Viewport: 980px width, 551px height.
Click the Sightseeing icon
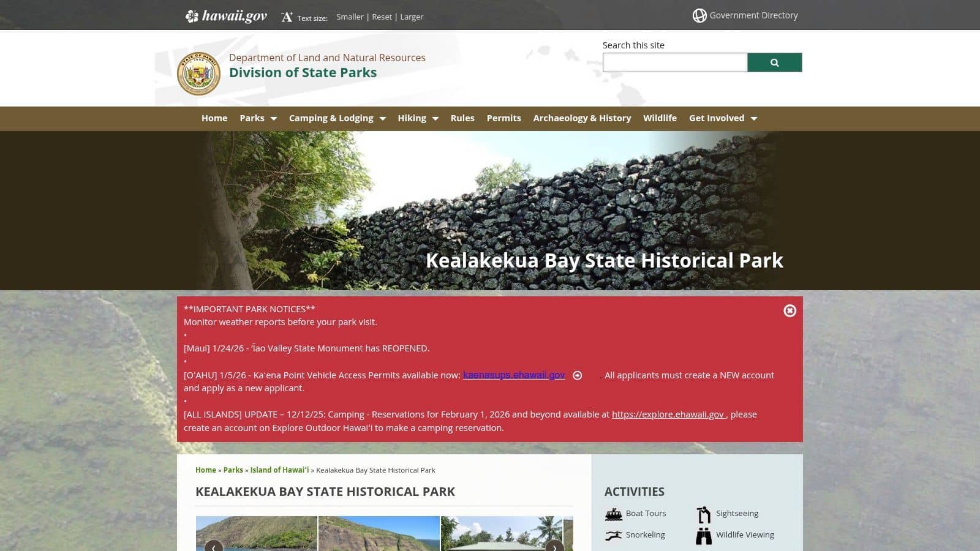pos(704,515)
